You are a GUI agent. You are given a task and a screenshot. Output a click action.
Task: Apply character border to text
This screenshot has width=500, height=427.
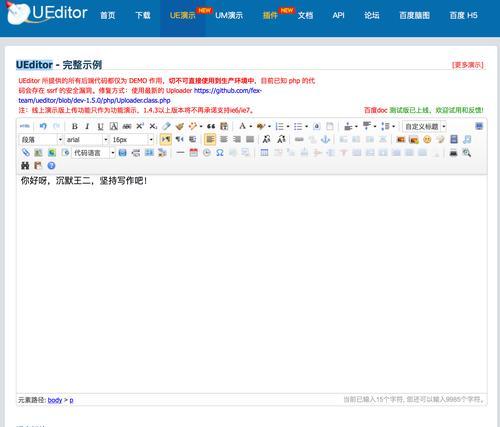point(114,126)
